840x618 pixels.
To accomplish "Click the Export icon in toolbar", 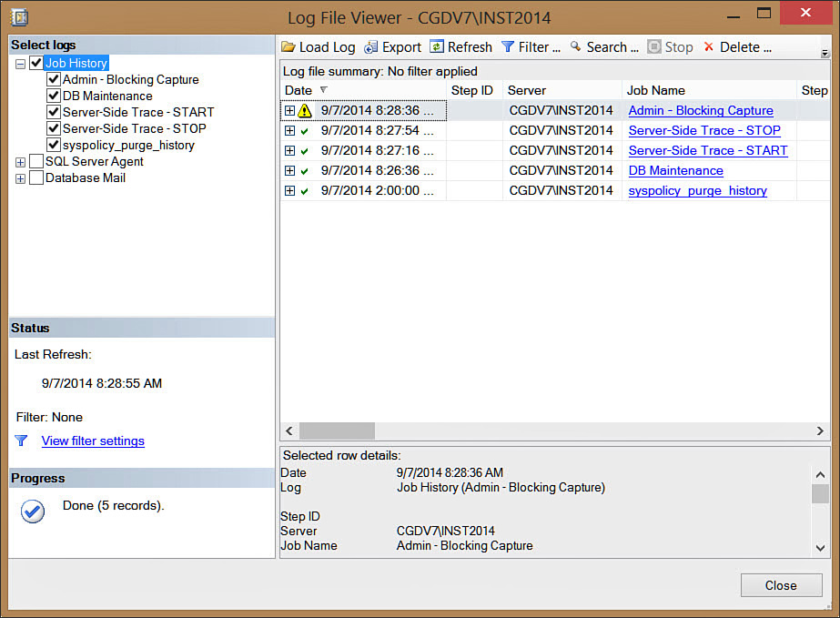I will 370,47.
